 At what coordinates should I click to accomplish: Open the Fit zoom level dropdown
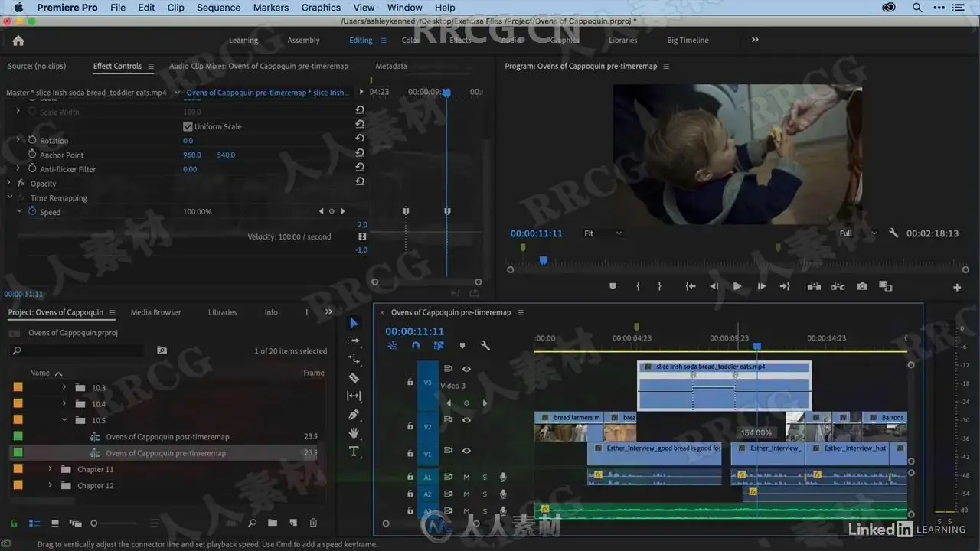tap(603, 233)
